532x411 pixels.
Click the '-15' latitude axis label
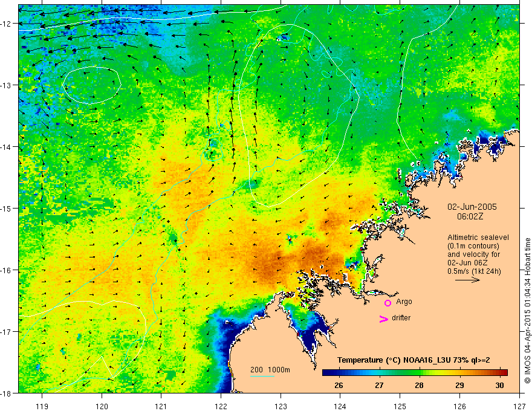7,208
